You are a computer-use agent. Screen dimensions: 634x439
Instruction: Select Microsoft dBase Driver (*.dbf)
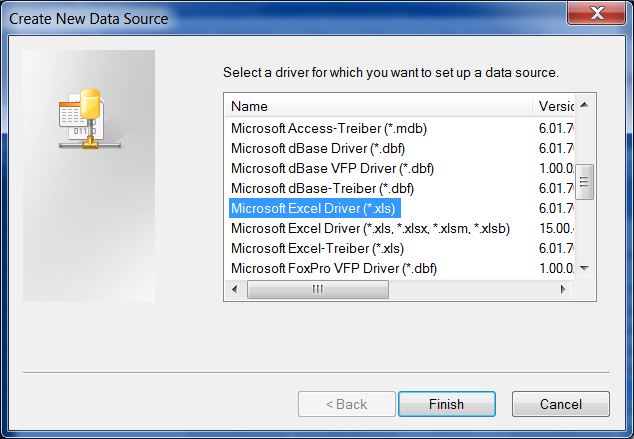318,148
